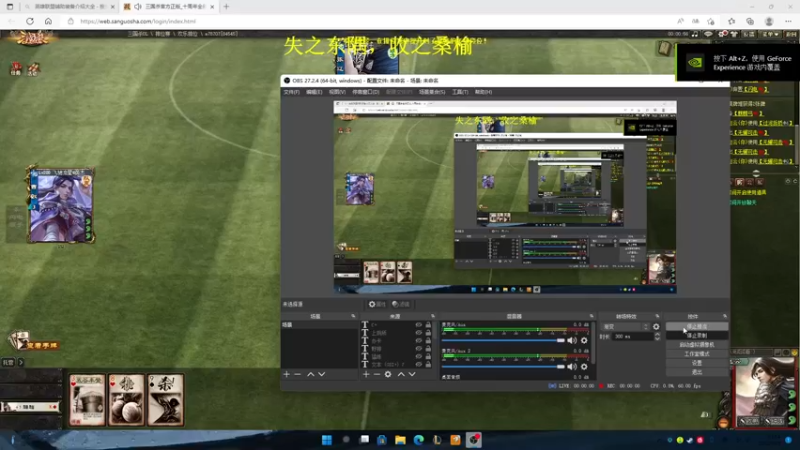Open File Explorer from the taskbar
Image resolution: width=800 pixels, height=450 pixels.
pyautogui.click(x=401, y=440)
